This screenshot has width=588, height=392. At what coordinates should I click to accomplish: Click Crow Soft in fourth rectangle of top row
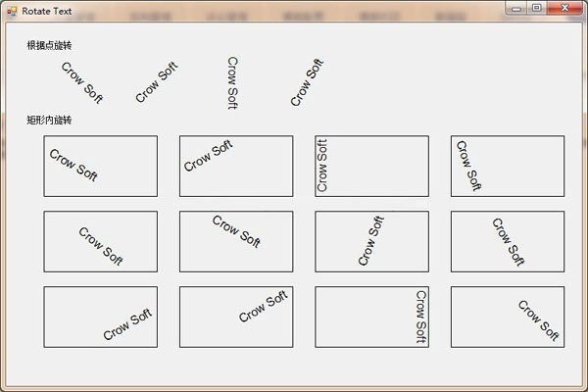point(468,166)
